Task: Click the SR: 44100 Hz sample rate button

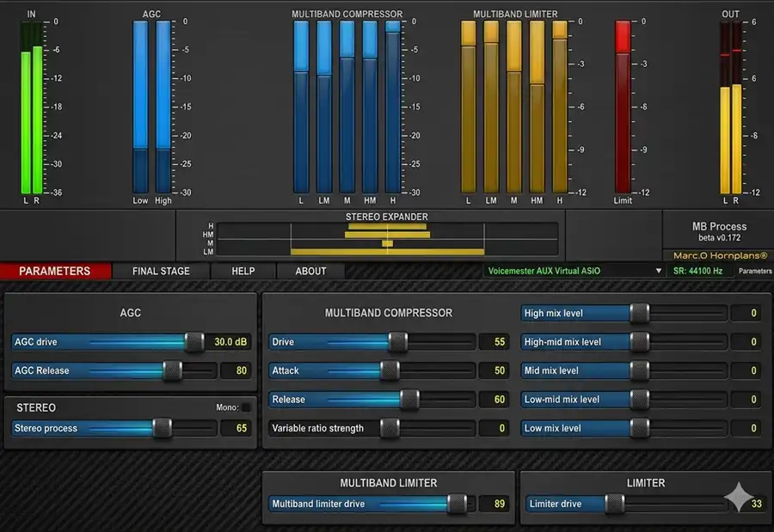Action: tap(698, 271)
